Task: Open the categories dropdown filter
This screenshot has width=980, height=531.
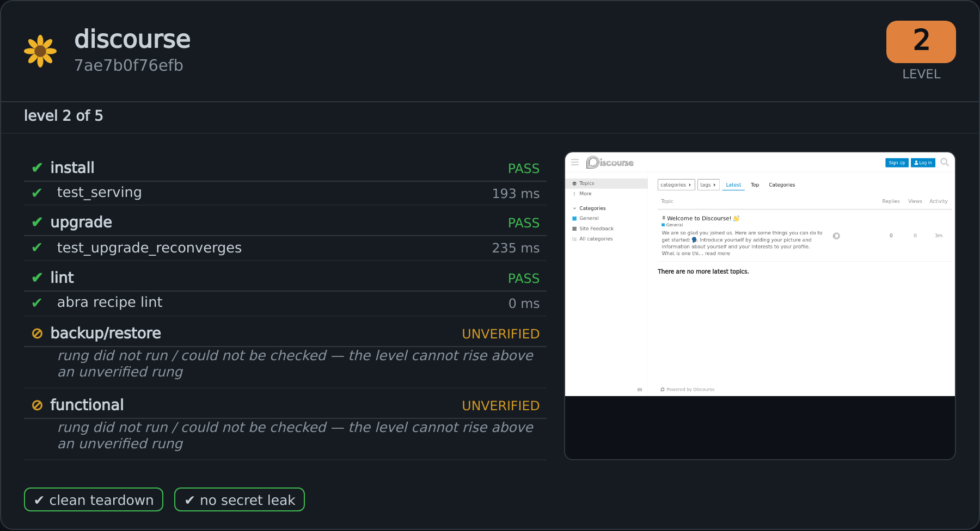Action: pos(676,185)
